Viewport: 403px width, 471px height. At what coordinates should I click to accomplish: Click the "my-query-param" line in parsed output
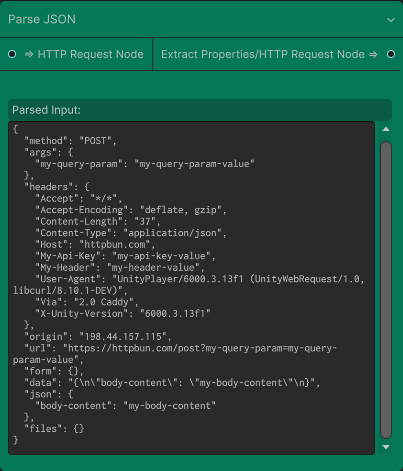145,164
